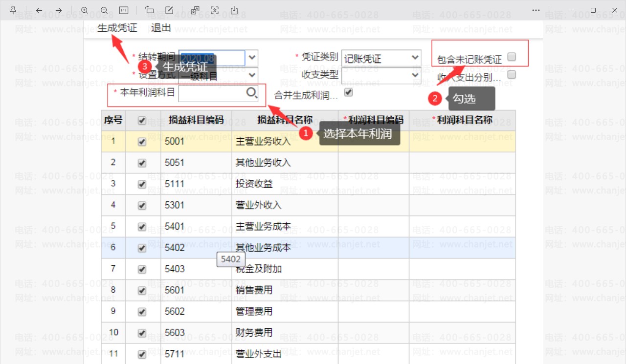This screenshot has height=364, width=626.
Task: Go to the previous image
Action: click(39, 10)
